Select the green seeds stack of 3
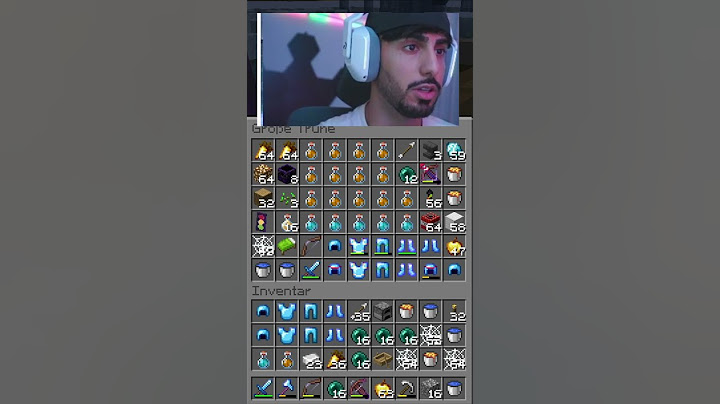The image size is (720, 404). 287,198
